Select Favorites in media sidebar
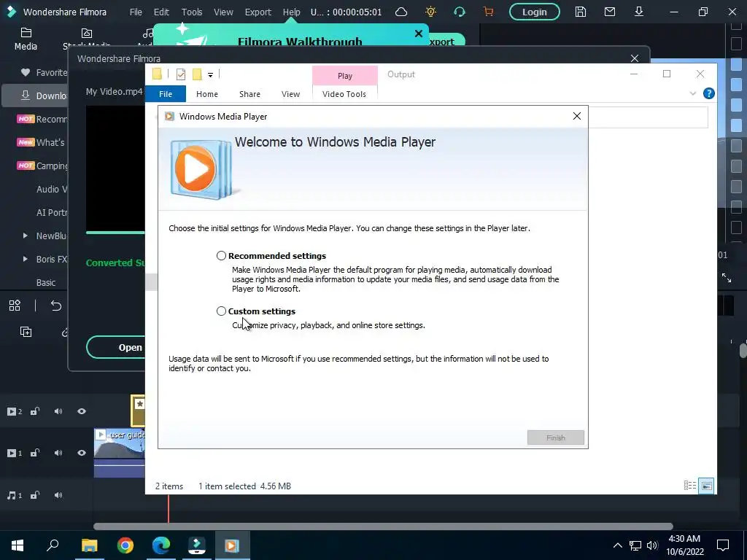This screenshot has width=747, height=560. coord(44,72)
